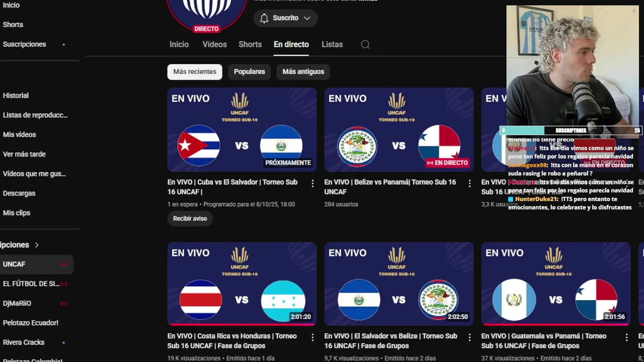Screen dimensions: 644x362
Task: Open options menu for Cuba vs El Salvador video
Action: click(x=312, y=184)
